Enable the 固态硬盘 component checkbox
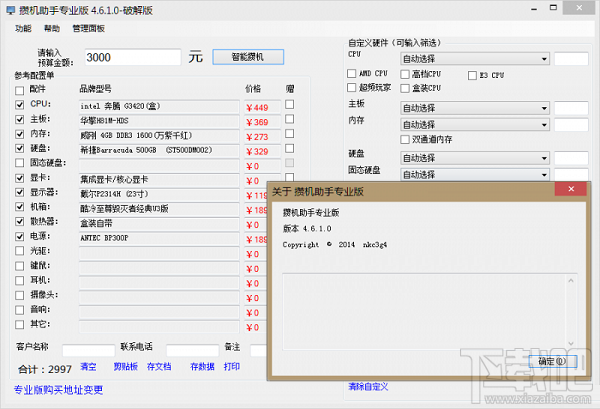The image size is (600, 409). 20,163
